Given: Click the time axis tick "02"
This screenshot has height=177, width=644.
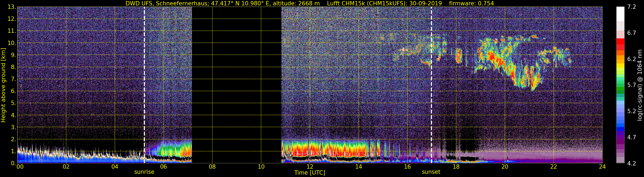Looking at the screenshot, I should pos(66,167).
